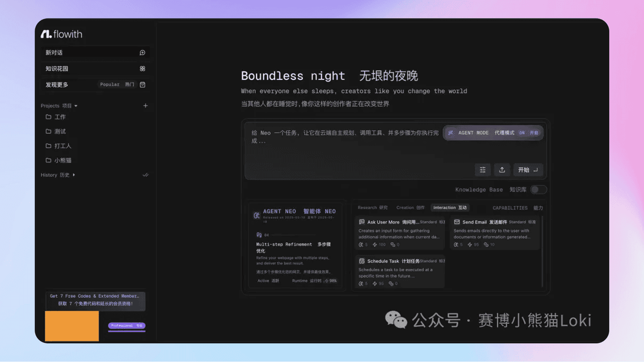Click the settings sliders icon in prompt box
The image size is (644, 362).
[482, 170]
